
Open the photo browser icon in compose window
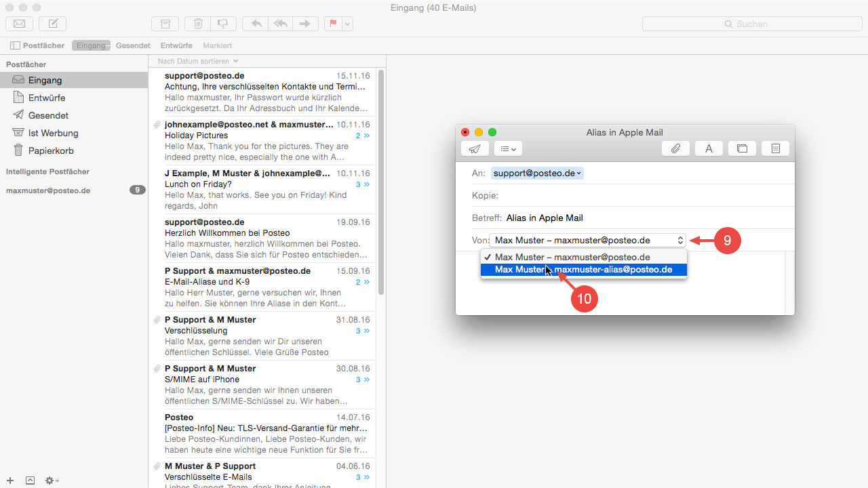click(742, 148)
